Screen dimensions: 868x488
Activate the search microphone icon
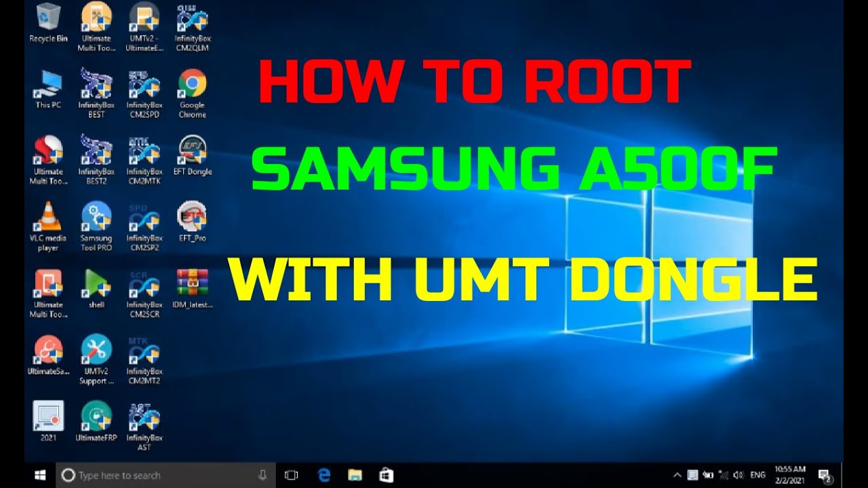(x=262, y=475)
